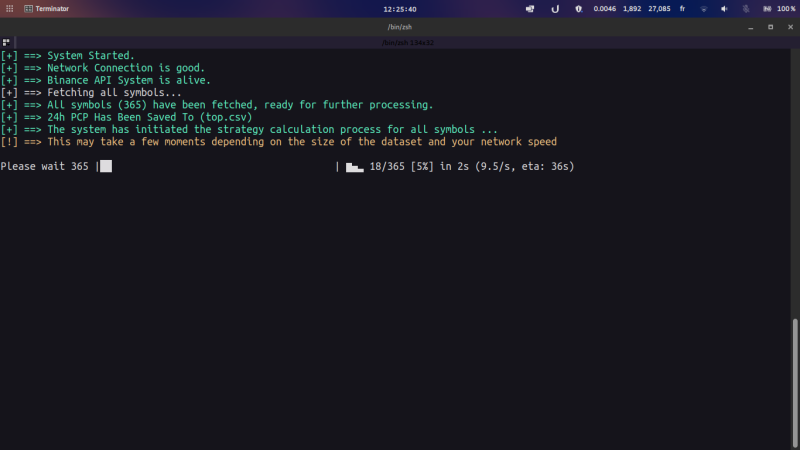Open the clock showing 12:25:40
The image size is (800, 450).
(x=399, y=8)
